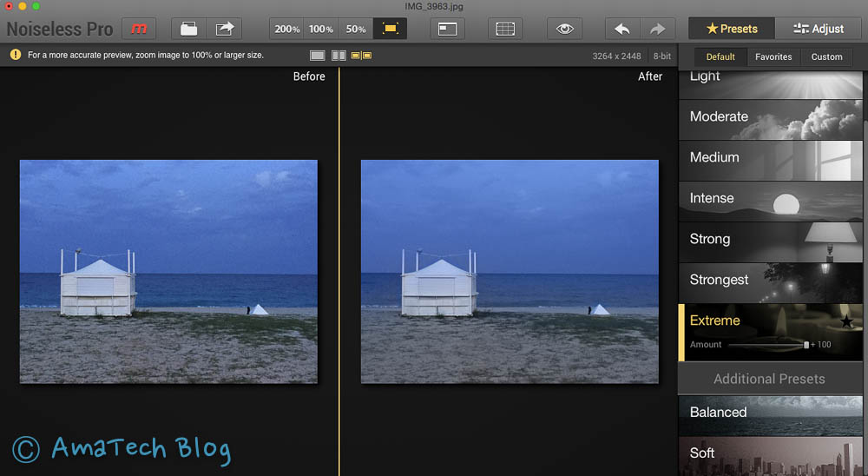The image size is (868, 476).
Task: Switch to the Custom presets tab
Action: (826, 56)
